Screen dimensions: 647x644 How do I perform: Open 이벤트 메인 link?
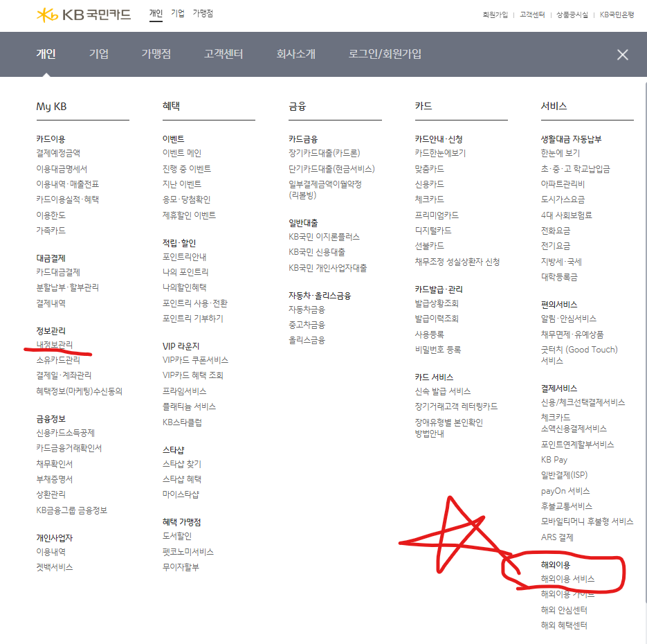(x=182, y=153)
